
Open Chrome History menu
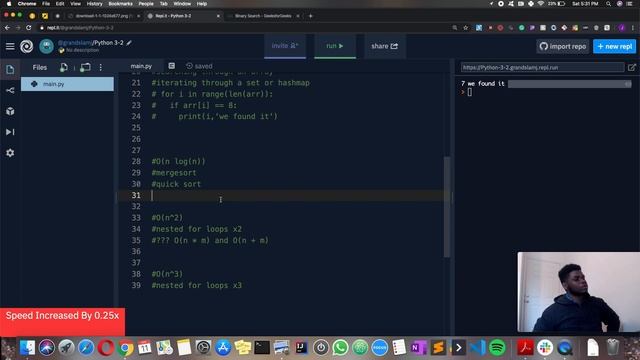94,4
